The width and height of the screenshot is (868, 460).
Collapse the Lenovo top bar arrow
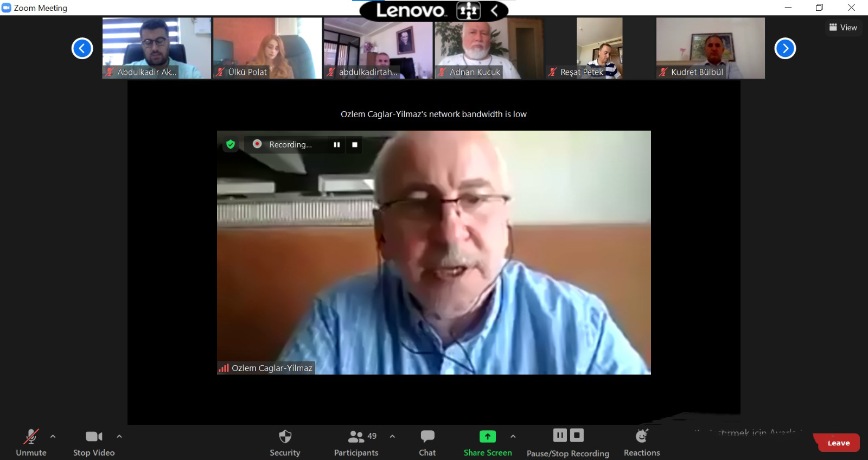point(494,10)
